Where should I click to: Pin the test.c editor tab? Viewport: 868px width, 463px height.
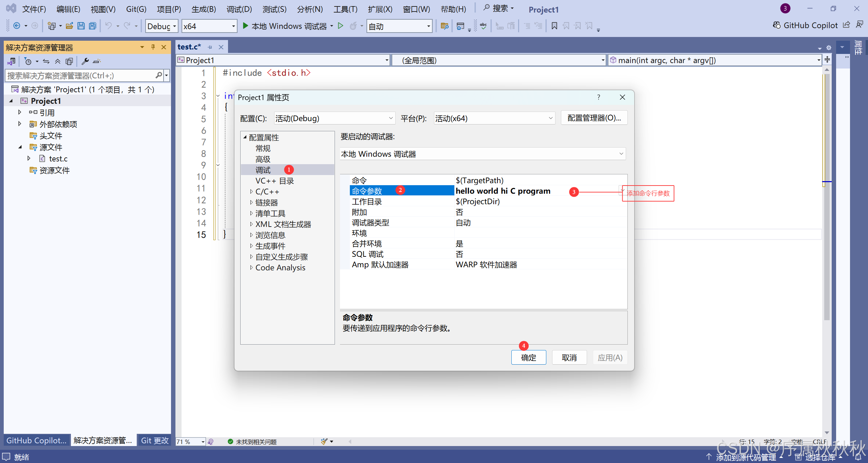coord(210,47)
